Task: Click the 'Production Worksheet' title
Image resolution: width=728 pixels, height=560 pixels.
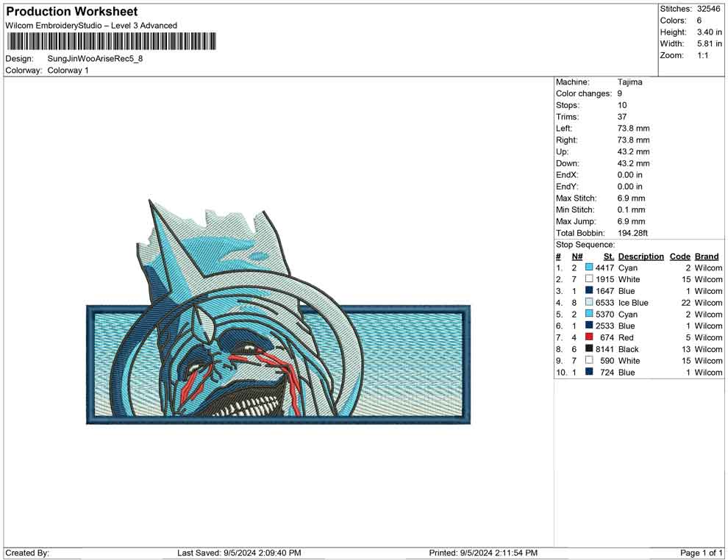Action: (72, 12)
